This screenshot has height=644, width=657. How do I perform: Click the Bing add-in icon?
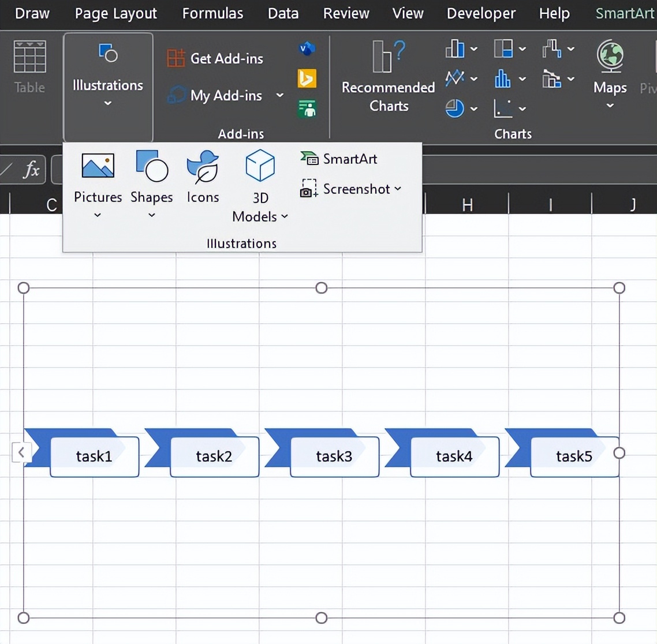(x=307, y=78)
